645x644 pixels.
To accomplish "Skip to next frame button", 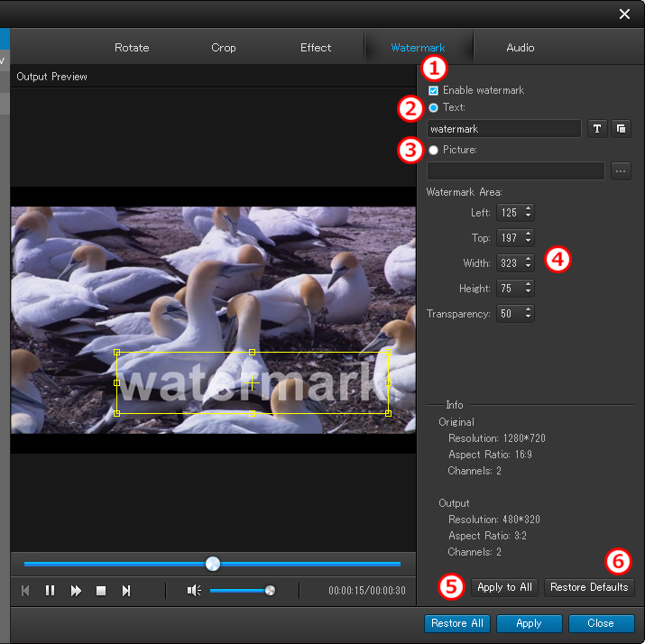I will [x=126, y=591].
